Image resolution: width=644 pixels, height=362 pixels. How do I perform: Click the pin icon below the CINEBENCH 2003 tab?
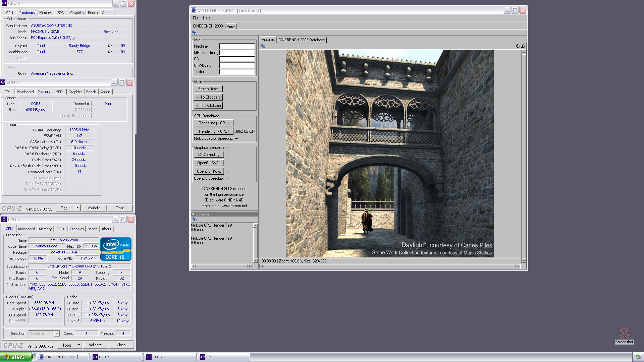point(194,33)
